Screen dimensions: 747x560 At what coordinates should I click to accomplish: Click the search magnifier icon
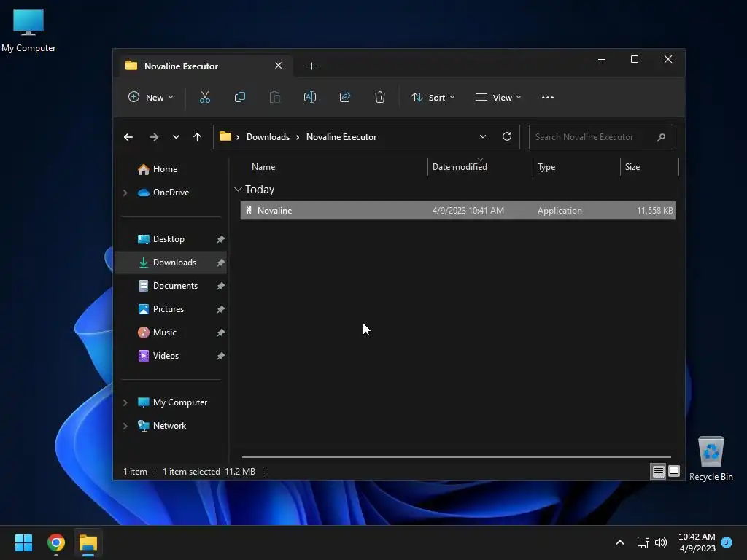pyautogui.click(x=661, y=137)
